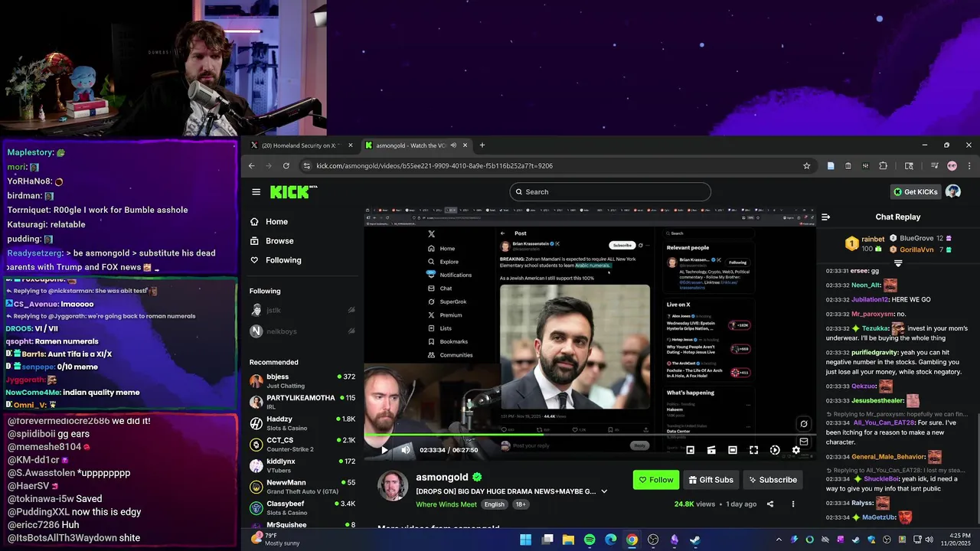Reload the page

(x=286, y=165)
